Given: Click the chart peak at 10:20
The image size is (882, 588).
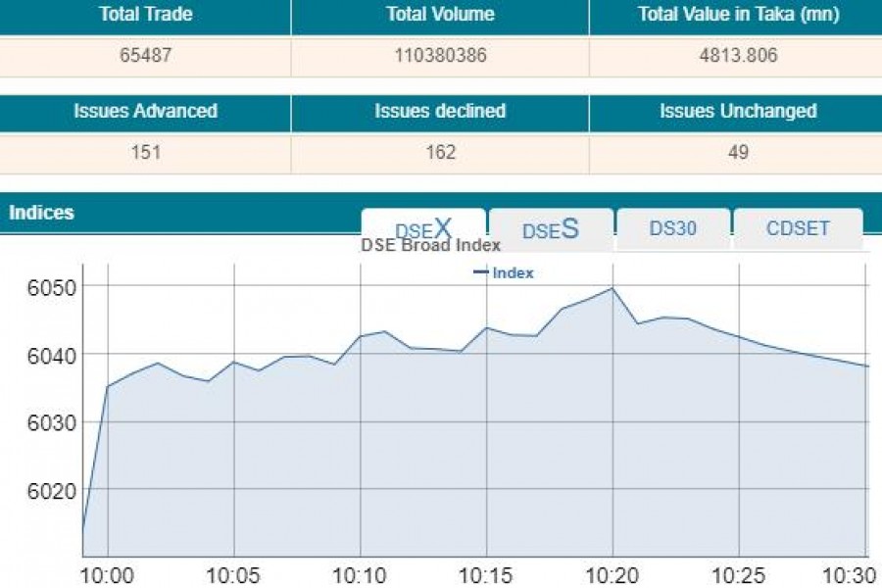Looking at the screenshot, I should point(612,288).
